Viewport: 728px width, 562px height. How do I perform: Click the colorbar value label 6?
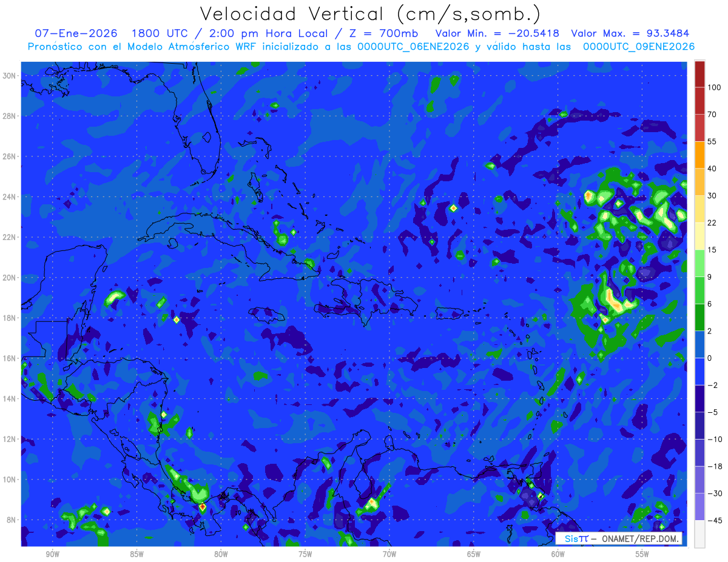(710, 304)
